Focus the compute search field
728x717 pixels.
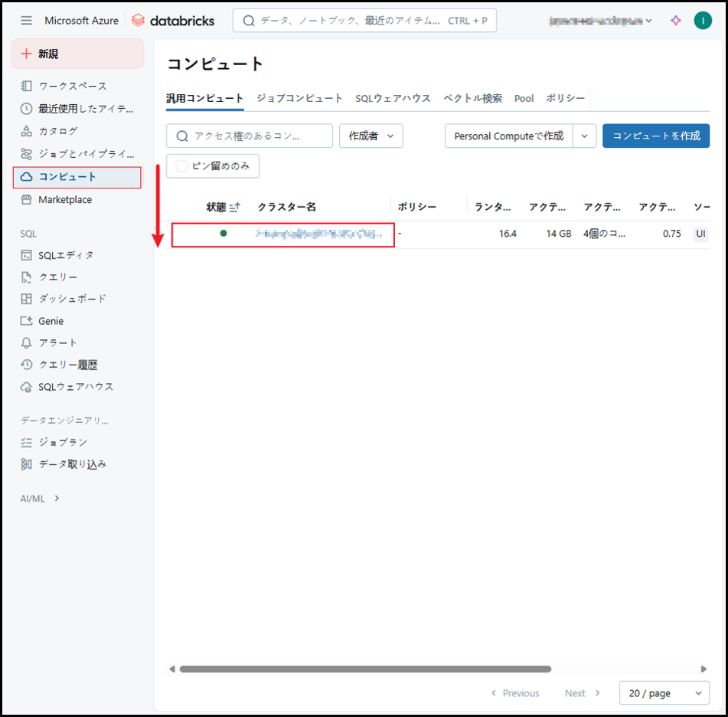(250, 136)
